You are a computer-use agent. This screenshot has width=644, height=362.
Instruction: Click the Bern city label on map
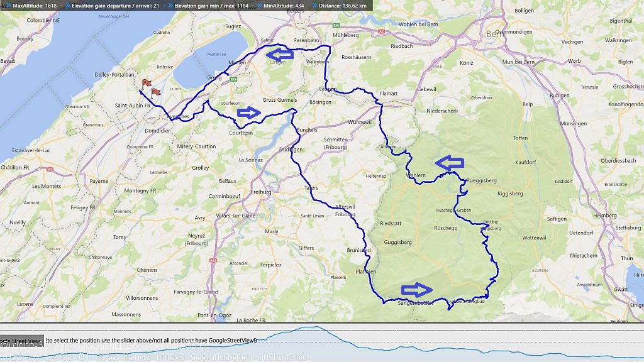pyautogui.click(x=492, y=35)
